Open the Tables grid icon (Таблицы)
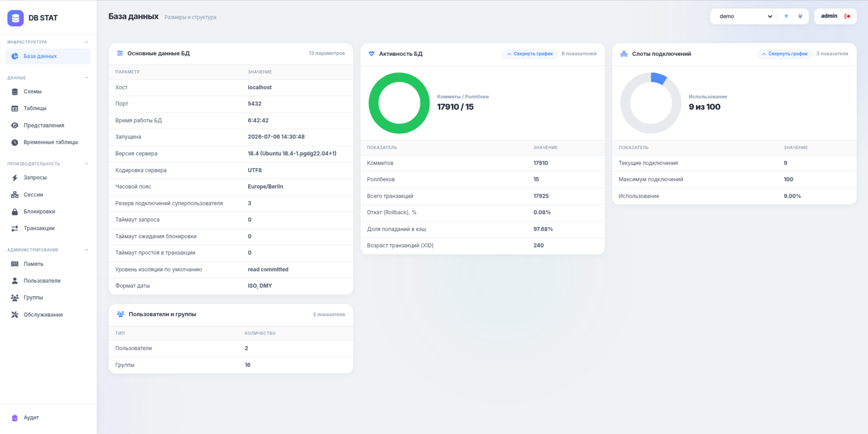 click(14, 108)
